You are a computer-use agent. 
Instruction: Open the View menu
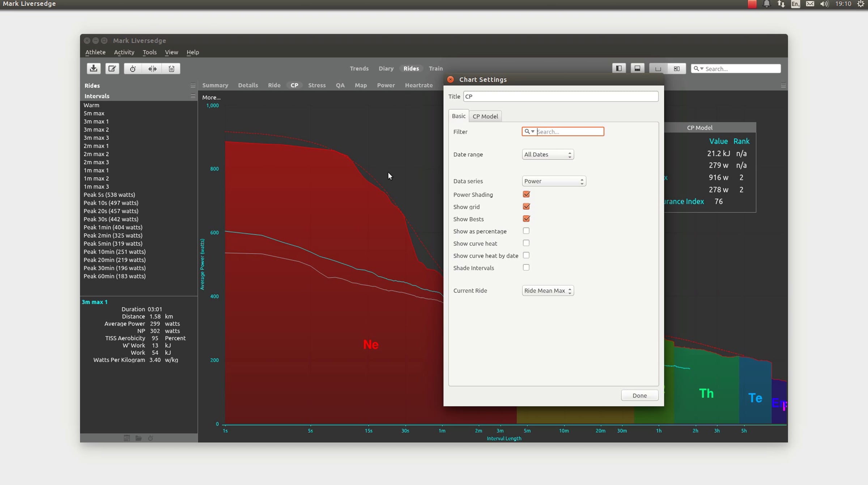point(171,52)
